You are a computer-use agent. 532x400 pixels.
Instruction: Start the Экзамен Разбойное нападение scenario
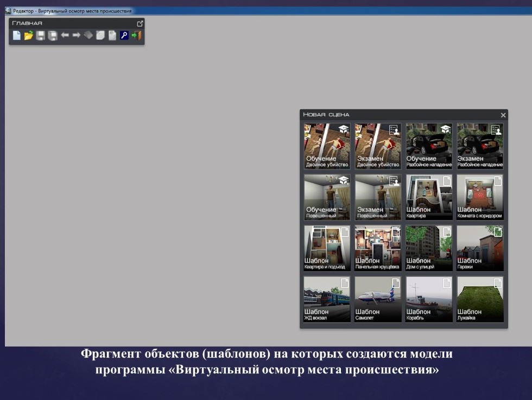479,145
